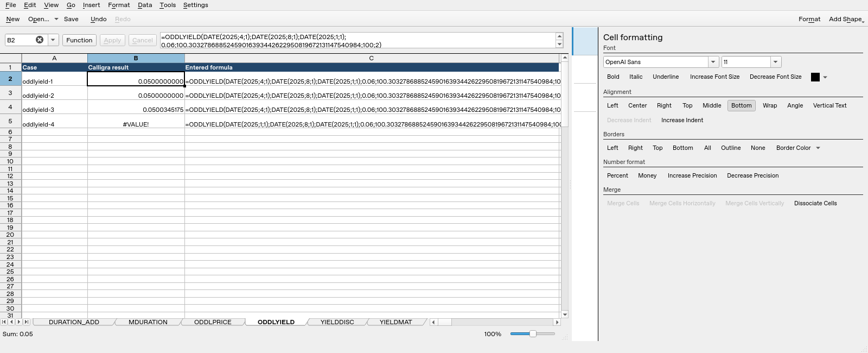868x353 pixels.
Task: Click the New toolbar button
Action: point(12,19)
